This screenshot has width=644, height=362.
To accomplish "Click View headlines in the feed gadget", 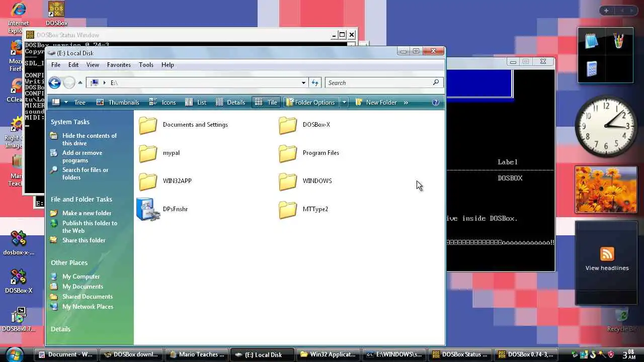I will coord(607,268).
